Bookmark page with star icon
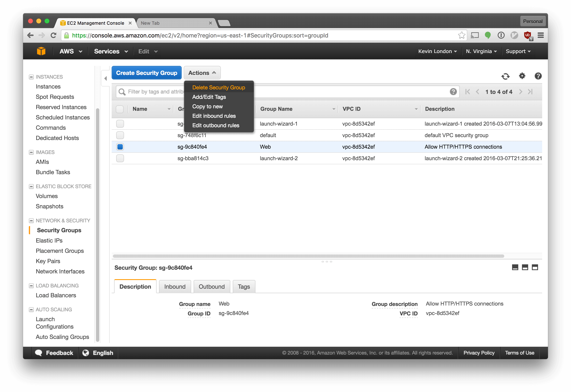The image size is (571, 392). pos(461,35)
